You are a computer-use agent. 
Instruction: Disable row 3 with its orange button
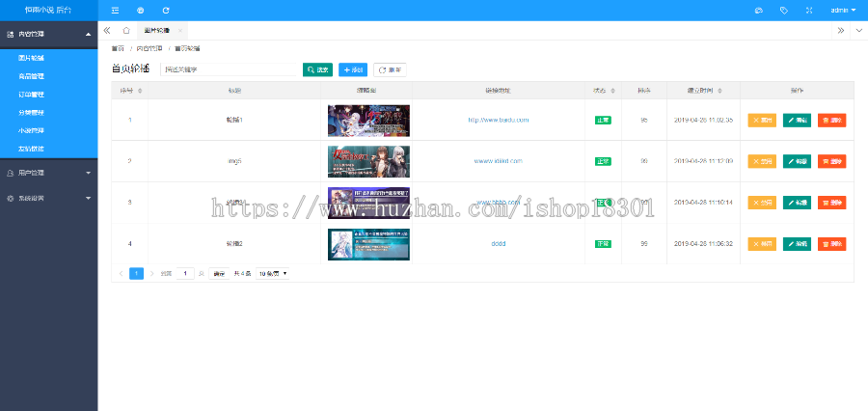pos(762,203)
